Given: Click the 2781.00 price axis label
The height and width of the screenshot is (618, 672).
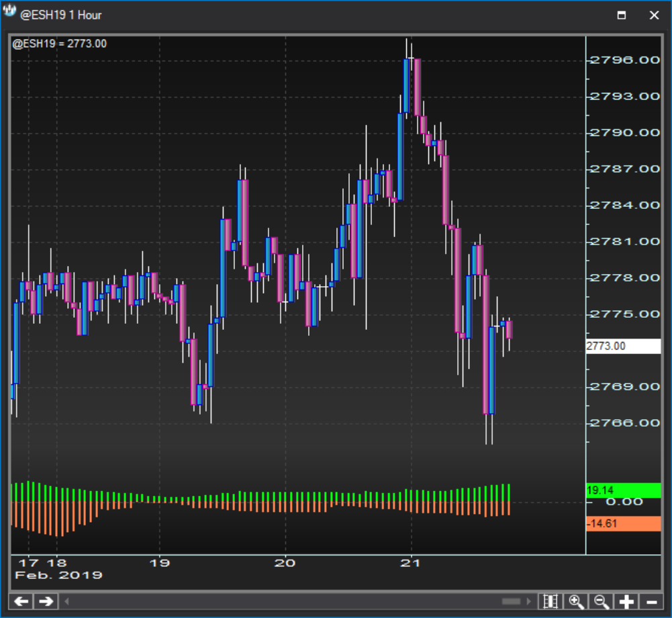Looking at the screenshot, I should click(x=625, y=242).
